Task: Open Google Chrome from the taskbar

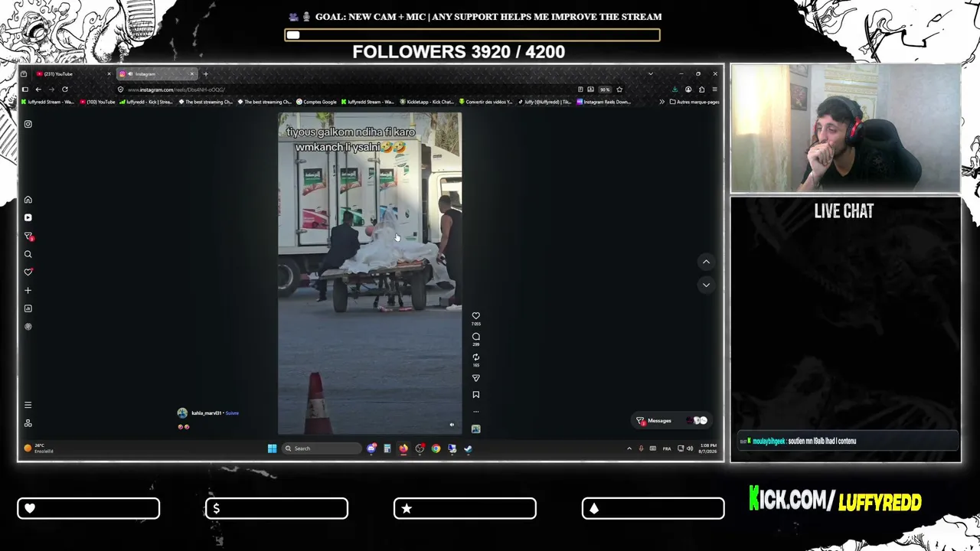Action: click(436, 448)
